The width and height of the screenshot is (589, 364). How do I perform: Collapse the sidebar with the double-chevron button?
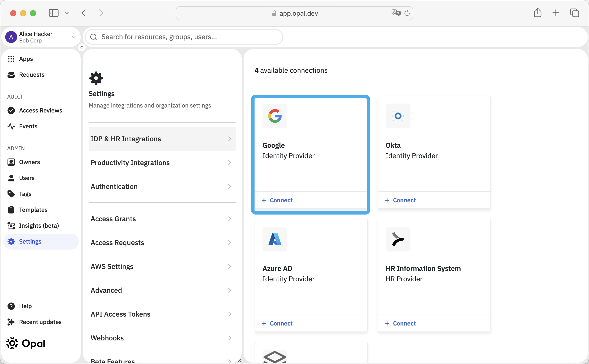82,47
